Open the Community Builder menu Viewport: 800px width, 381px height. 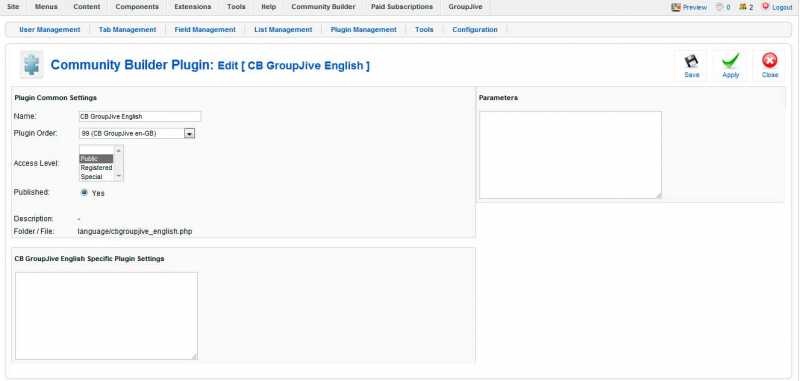coord(323,7)
